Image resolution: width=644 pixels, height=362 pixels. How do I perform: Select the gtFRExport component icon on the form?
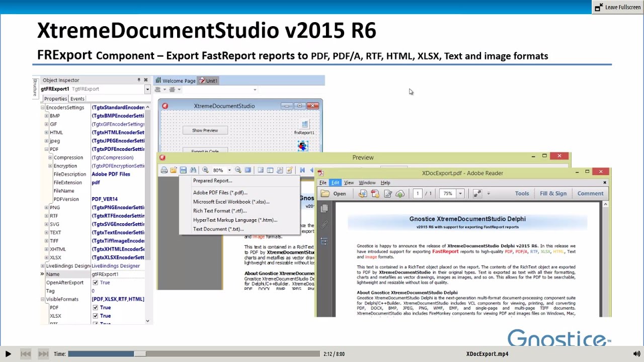click(302, 146)
